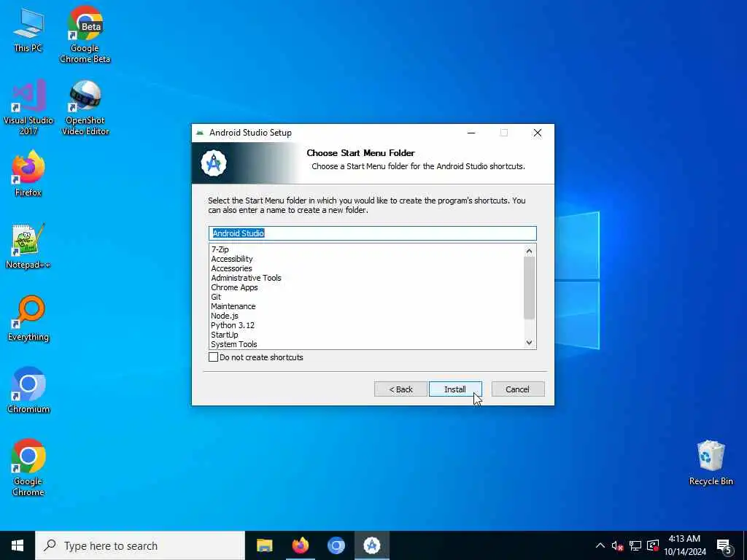Open the network status tray icon
This screenshot has height=560, width=747.
coord(635,545)
